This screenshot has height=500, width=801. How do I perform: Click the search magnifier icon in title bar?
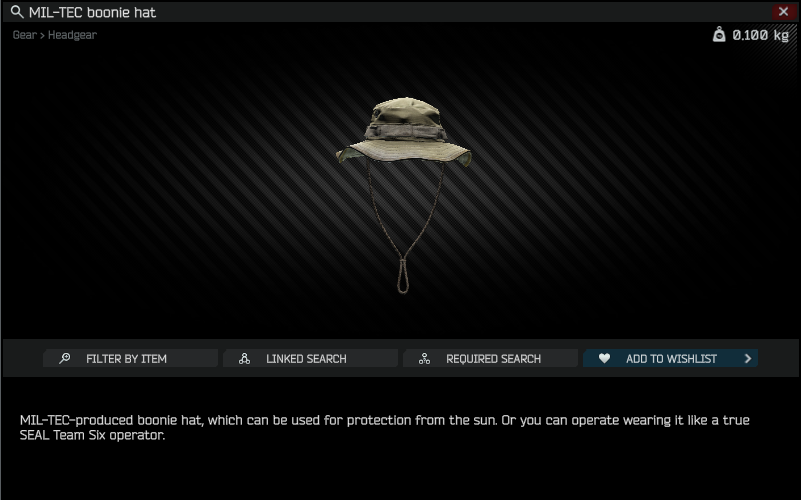coord(17,12)
